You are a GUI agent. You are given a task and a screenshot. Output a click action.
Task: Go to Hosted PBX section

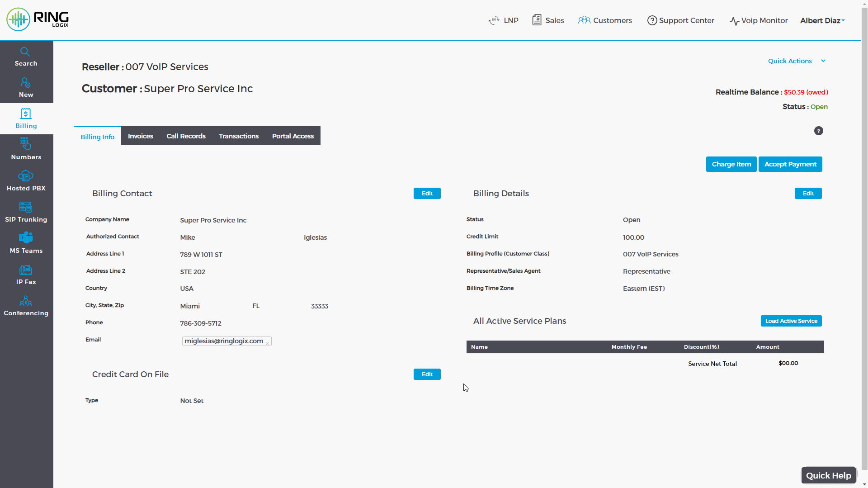[x=26, y=180]
